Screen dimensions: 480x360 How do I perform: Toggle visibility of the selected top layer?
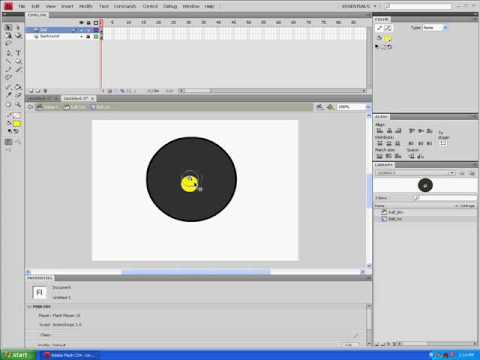coord(82,30)
